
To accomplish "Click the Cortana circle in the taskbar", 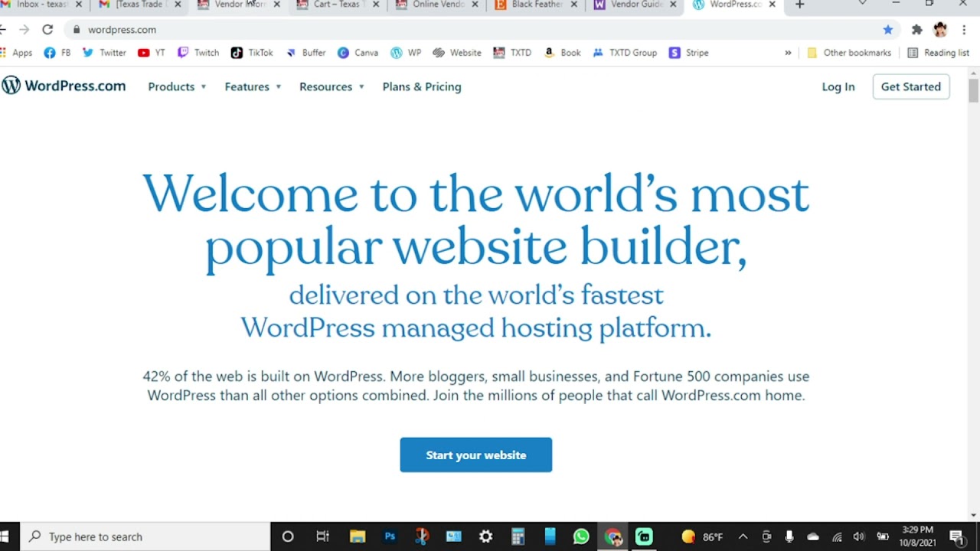I will point(288,536).
